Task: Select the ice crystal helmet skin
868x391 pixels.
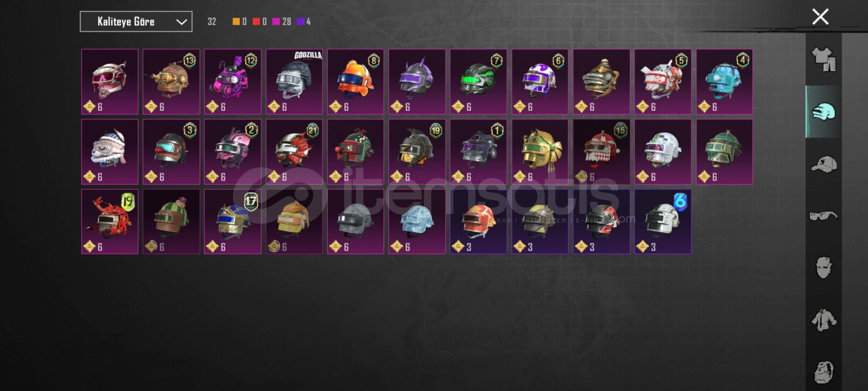Action: (x=417, y=222)
